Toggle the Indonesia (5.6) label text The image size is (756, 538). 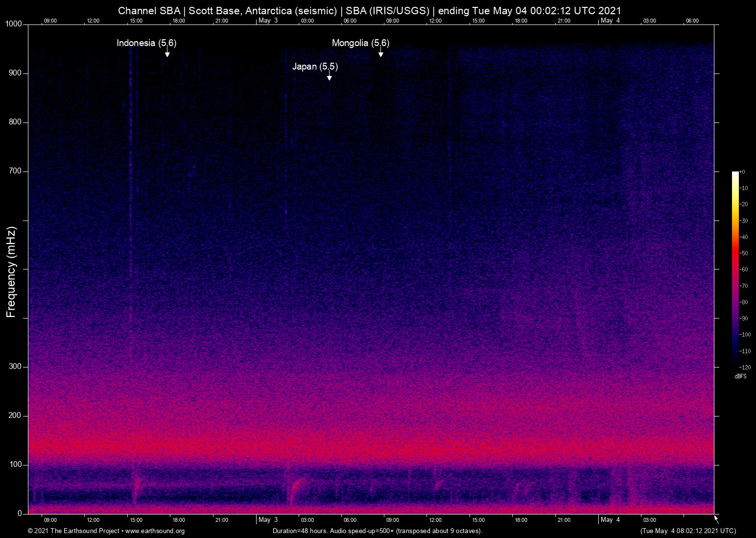146,43
